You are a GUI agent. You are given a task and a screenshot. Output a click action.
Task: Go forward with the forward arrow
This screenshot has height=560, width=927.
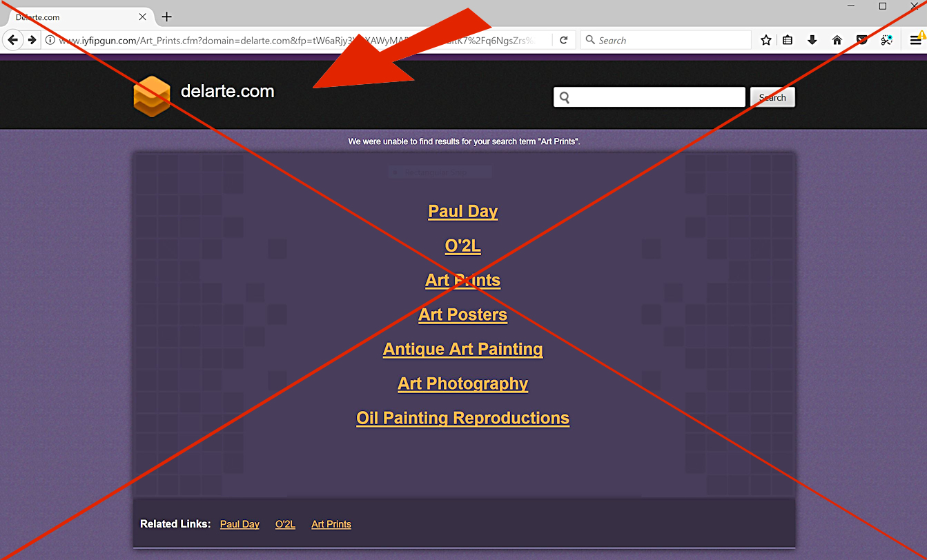pyautogui.click(x=32, y=40)
